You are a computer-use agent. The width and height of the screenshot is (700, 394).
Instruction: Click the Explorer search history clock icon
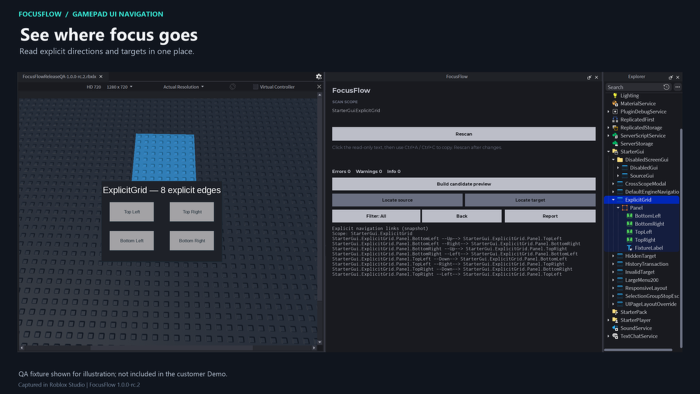pos(667,87)
